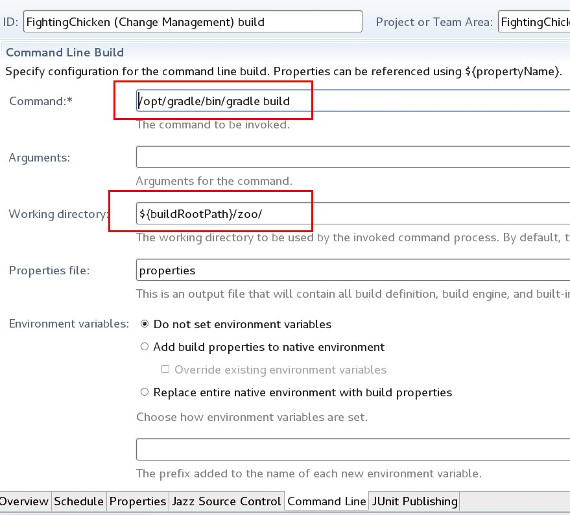Select the Command Line tab
The image size is (570, 515).
tap(326, 501)
